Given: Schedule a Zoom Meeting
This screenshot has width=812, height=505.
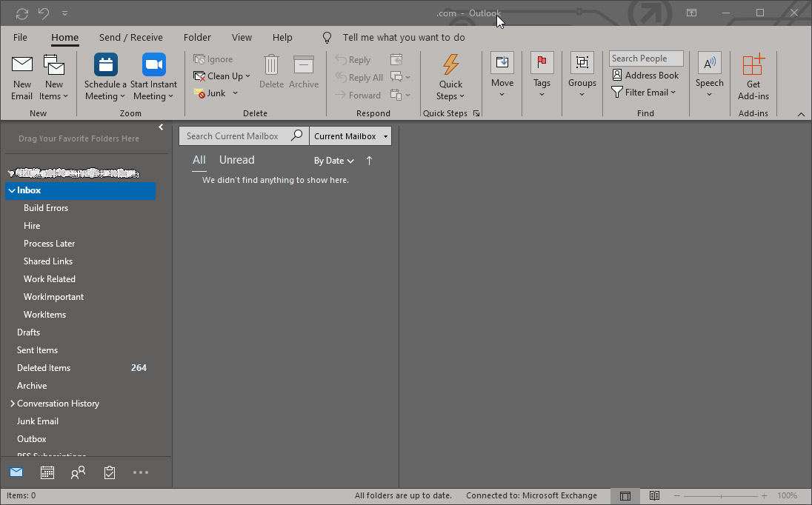Looking at the screenshot, I should click(105, 78).
